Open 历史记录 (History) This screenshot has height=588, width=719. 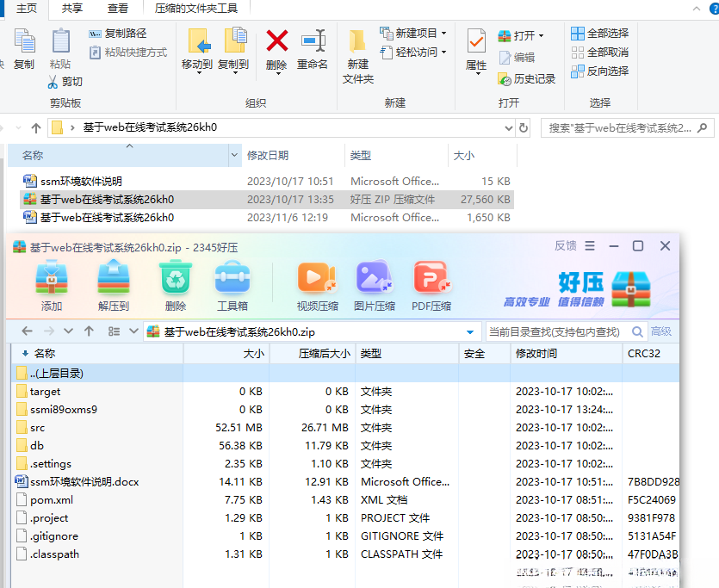pyautogui.click(x=526, y=79)
